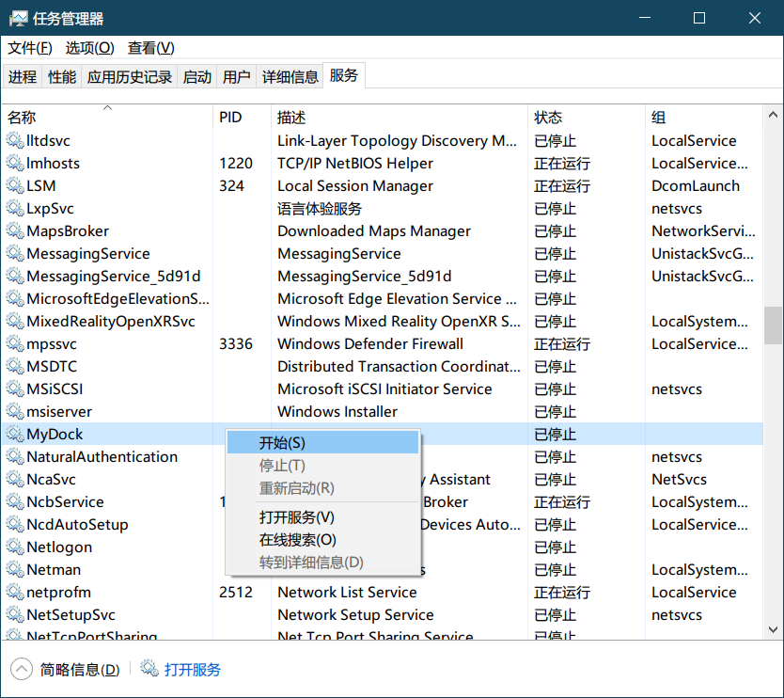Click the service icon next to LSM
The width and height of the screenshot is (784, 698).
pyautogui.click(x=15, y=185)
